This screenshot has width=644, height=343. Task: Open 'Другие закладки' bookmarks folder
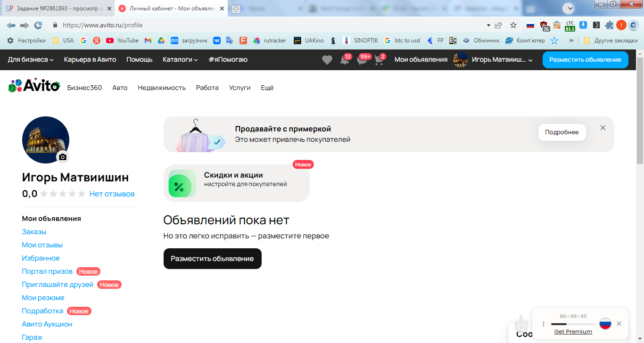(611, 41)
